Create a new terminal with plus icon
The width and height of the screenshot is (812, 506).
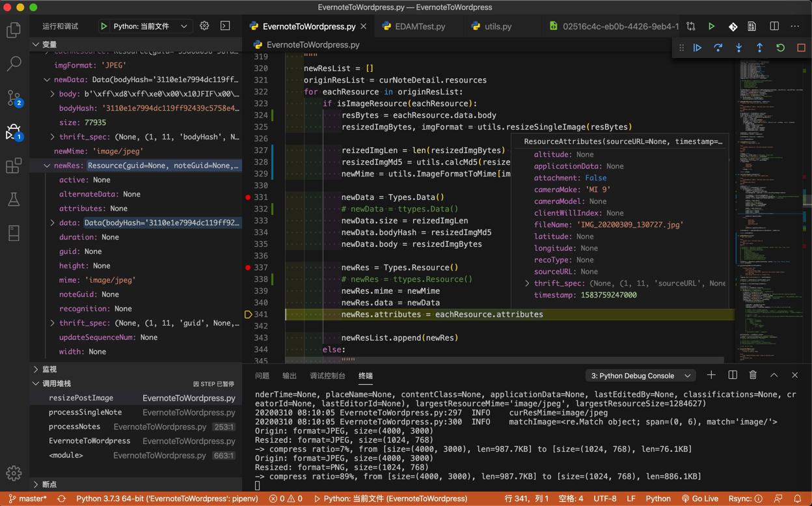[711, 375]
